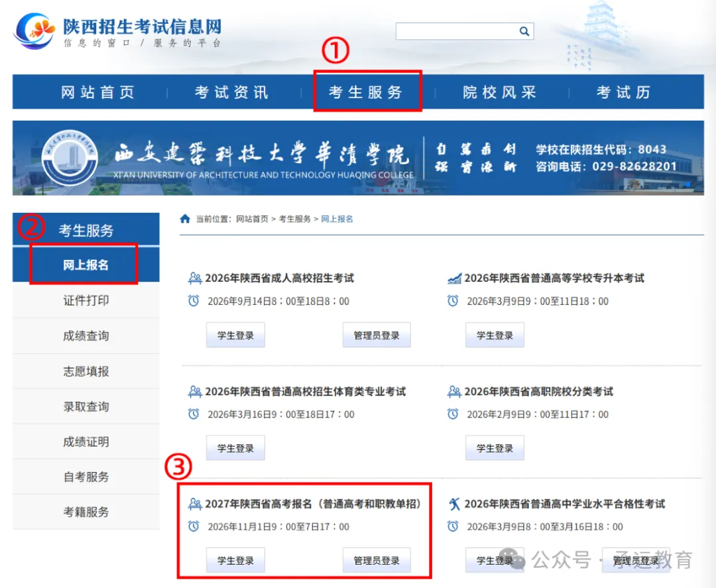The height and width of the screenshot is (588, 716).
Task: Click the 体育类专业考试 title text
Action: pyautogui.click(x=306, y=391)
